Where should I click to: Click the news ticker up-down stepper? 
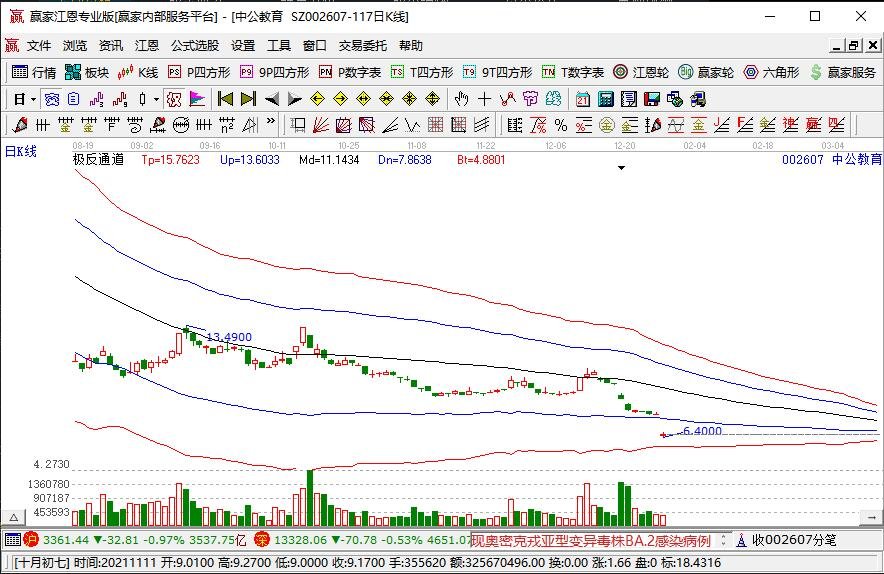coord(723,540)
